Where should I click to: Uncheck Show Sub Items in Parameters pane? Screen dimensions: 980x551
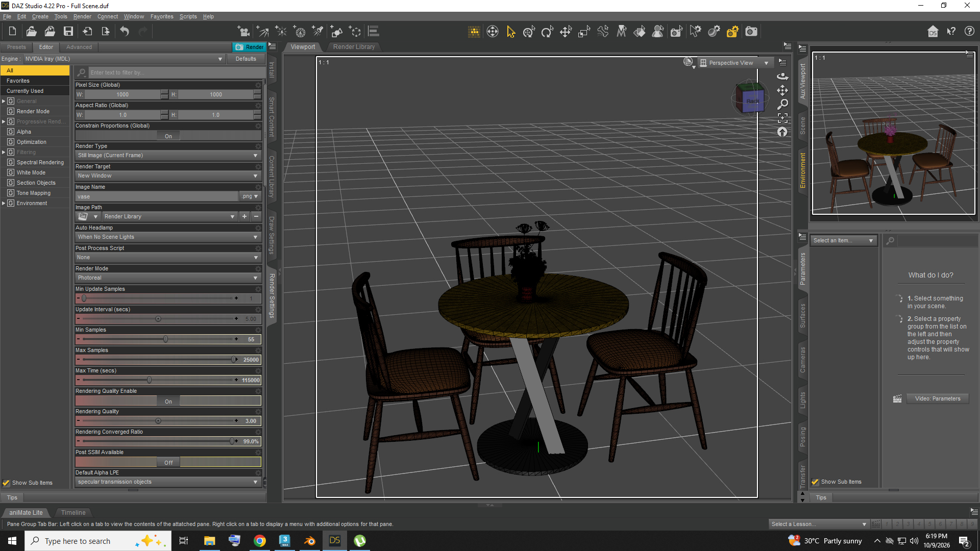tap(815, 482)
